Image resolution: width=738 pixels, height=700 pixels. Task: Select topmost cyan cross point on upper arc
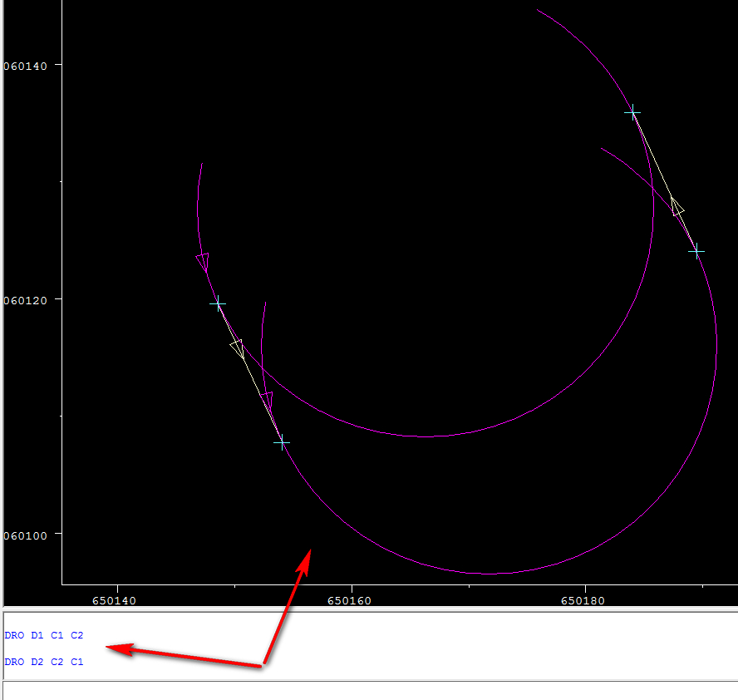632,112
